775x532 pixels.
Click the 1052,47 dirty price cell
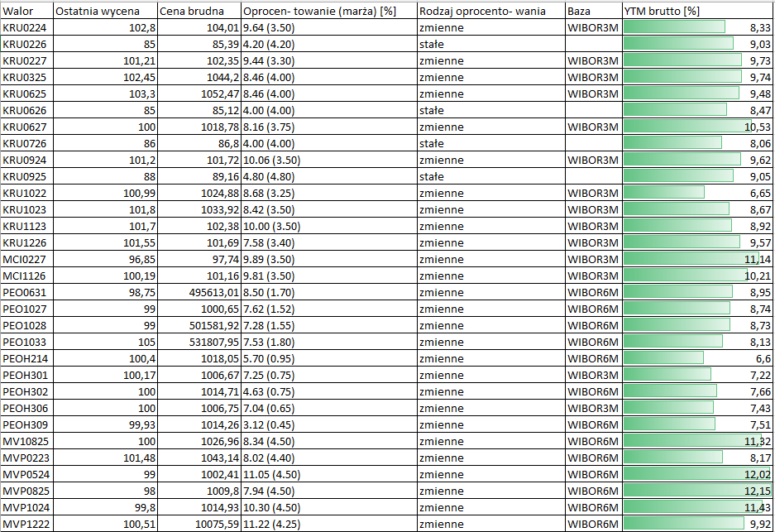(x=199, y=94)
